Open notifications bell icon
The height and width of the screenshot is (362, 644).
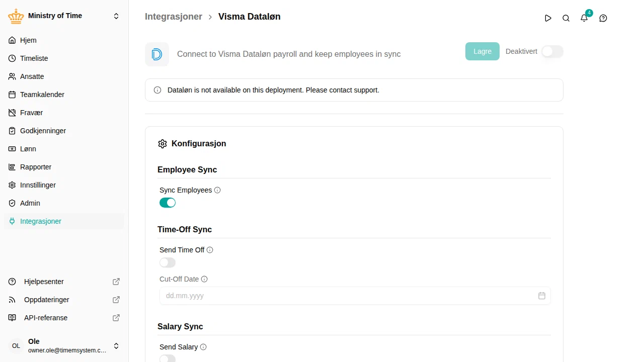tap(584, 18)
